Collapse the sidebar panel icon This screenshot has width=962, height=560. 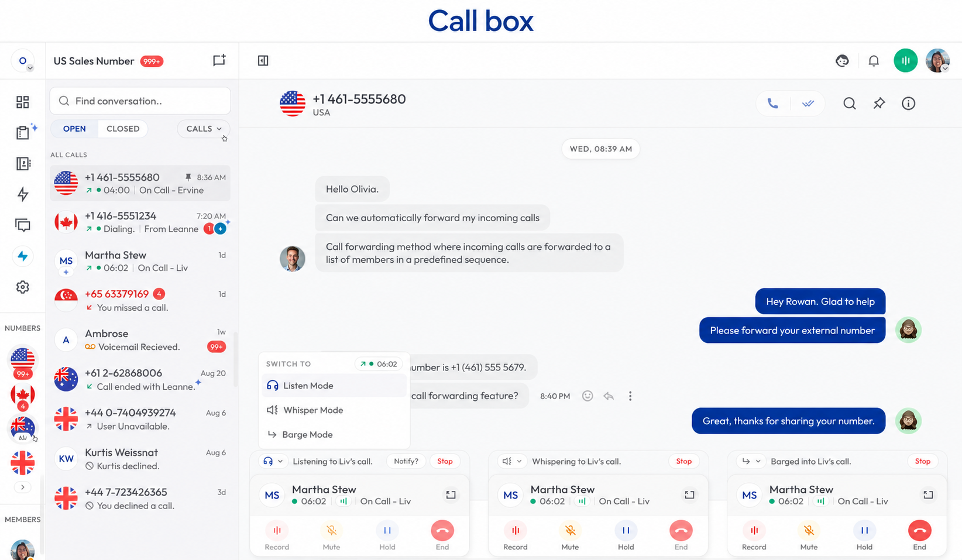click(x=263, y=60)
